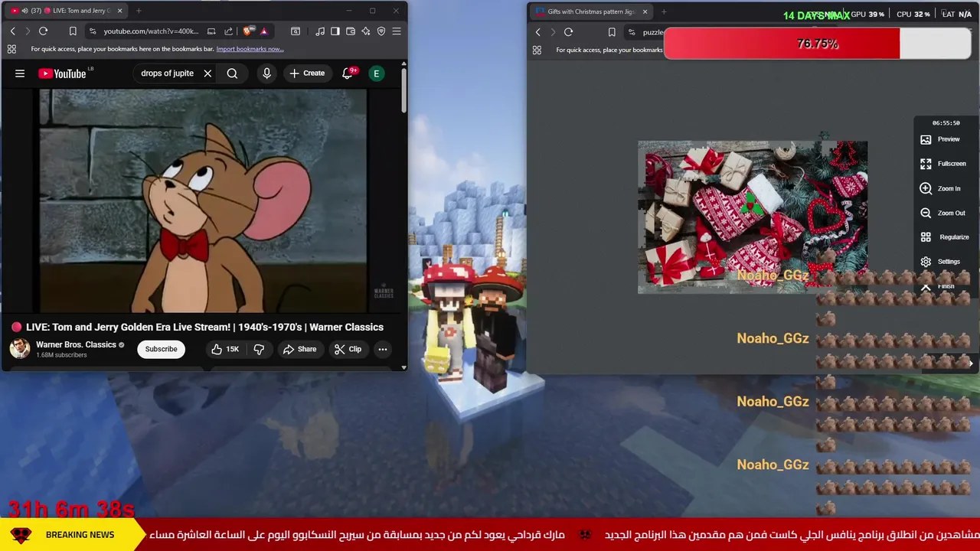Open Warner Bros. Classics channel name link

[x=76, y=344]
